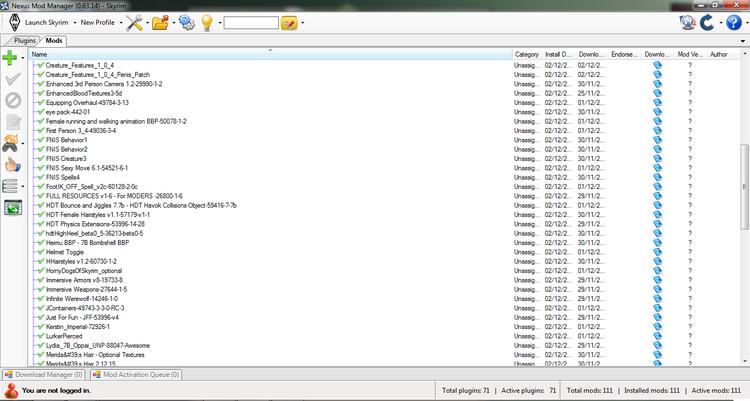This screenshot has height=401, width=750.
Task: Click the globe login status icon
Action: tap(687, 22)
